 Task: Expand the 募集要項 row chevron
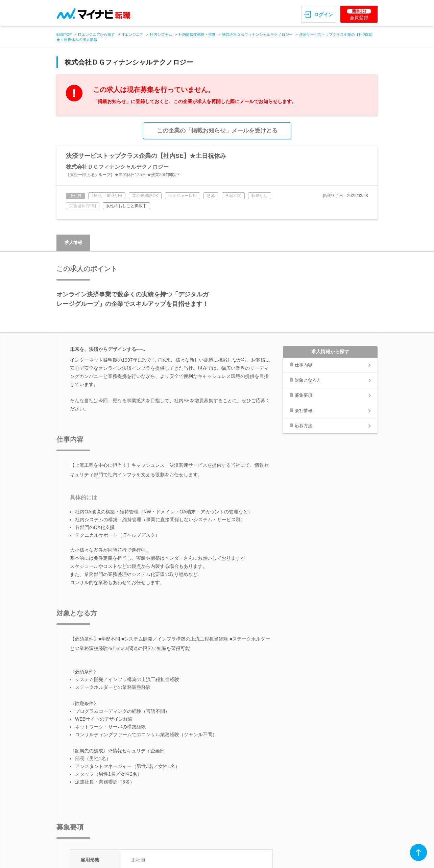(x=369, y=395)
